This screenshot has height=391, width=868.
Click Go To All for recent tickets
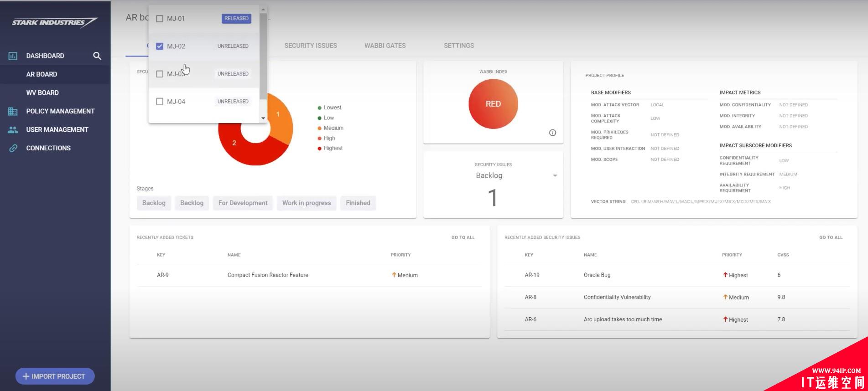coord(463,237)
